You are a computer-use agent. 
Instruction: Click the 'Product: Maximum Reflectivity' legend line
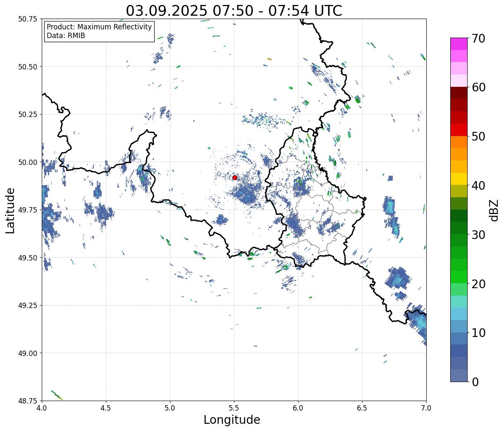[x=99, y=27]
